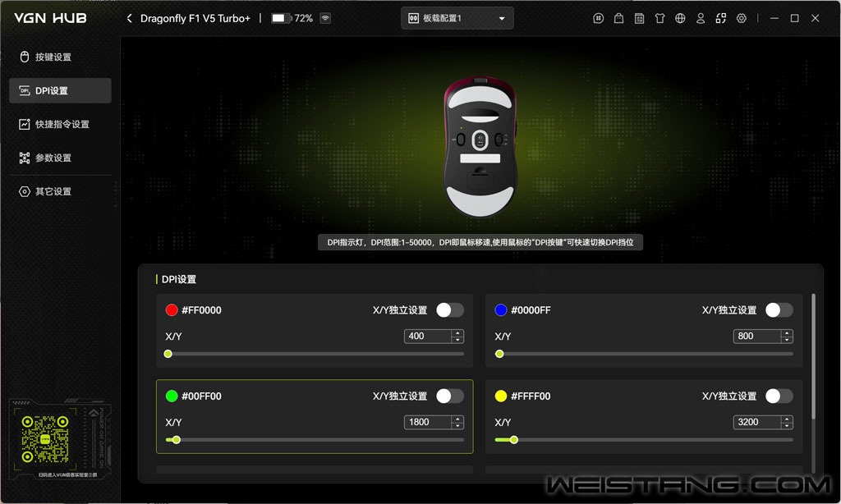The width and height of the screenshot is (841, 504).
Task: Click the green #00FF00 color swatch
Action: pyautogui.click(x=172, y=396)
